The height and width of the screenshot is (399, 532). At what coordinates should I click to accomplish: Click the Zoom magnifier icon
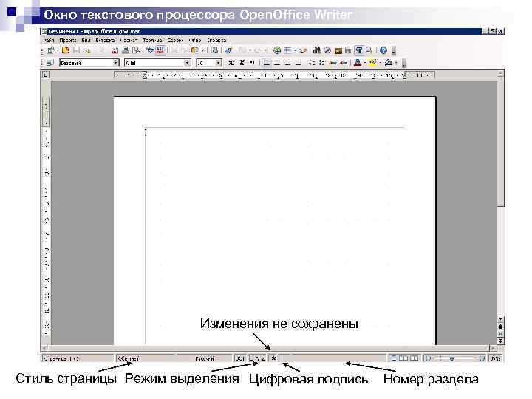coord(369,51)
